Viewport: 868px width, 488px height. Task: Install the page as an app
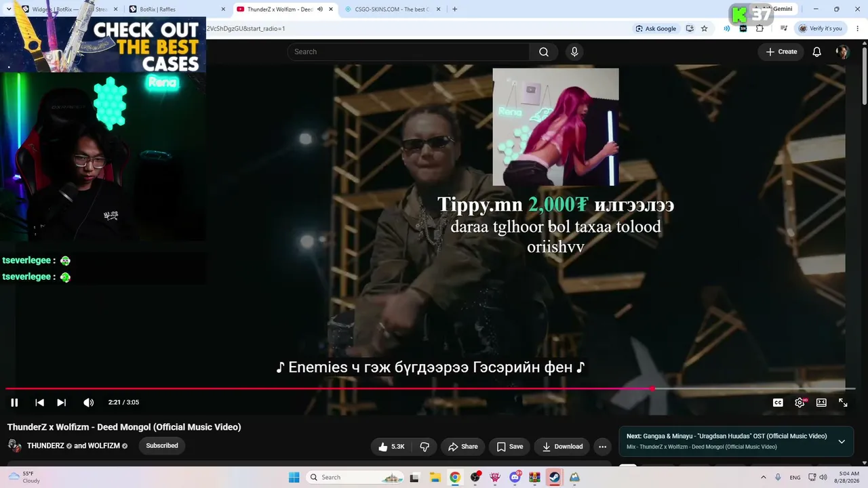pyautogui.click(x=690, y=28)
